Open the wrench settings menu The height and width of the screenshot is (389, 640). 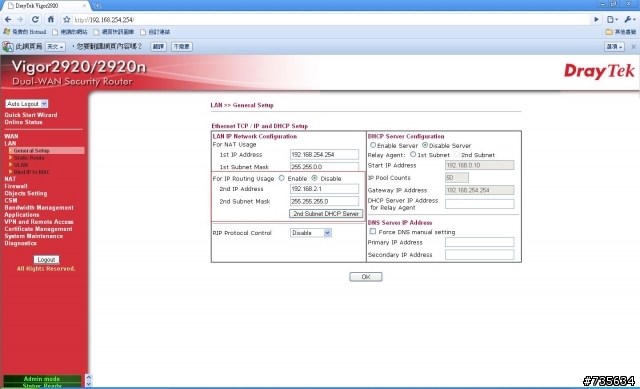point(630,19)
